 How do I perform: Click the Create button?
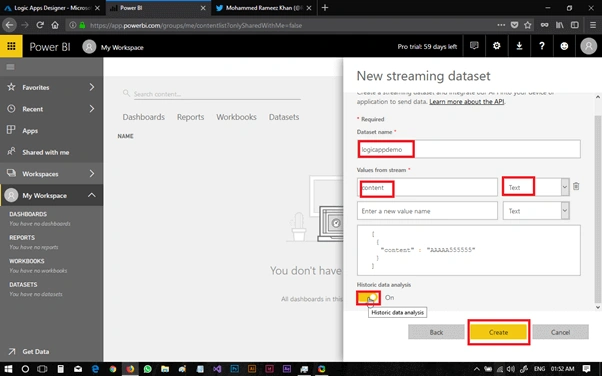pos(498,332)
